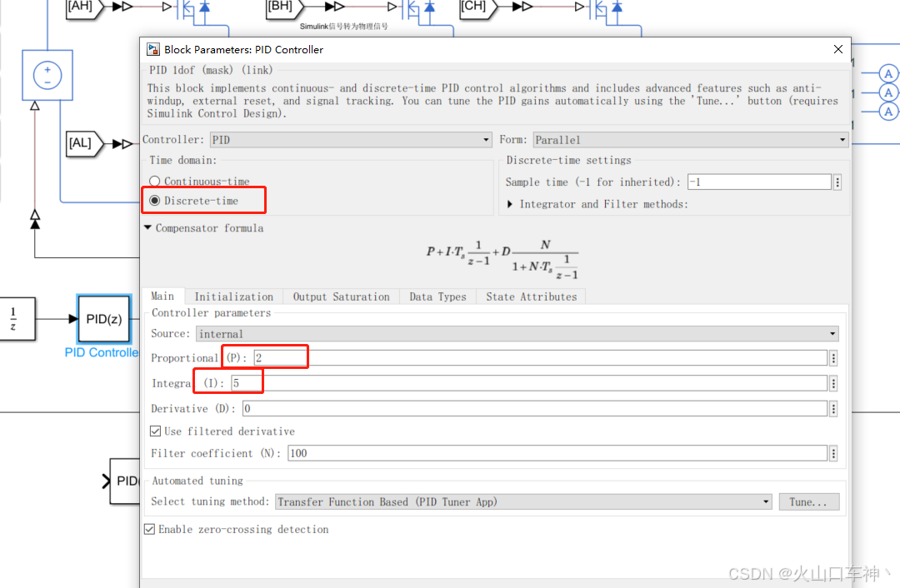The height and width of the screenshot is (588, 900).
Task: Click the Proportional (P) value field
Action: coord(540,358)
